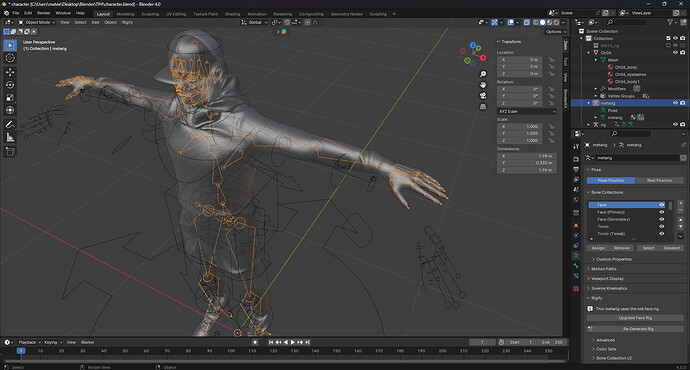This screenshot has height=370, width=690.
Task: Click the Scale Z value field
Action: click(520, 140)
